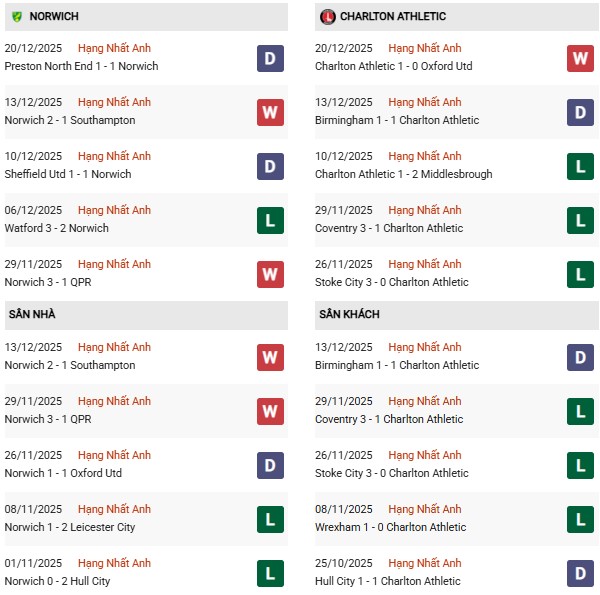This screenshot has height=595, width=600.
Task: Click the Norwich club crest icon
Action: [x=17, y=17]
